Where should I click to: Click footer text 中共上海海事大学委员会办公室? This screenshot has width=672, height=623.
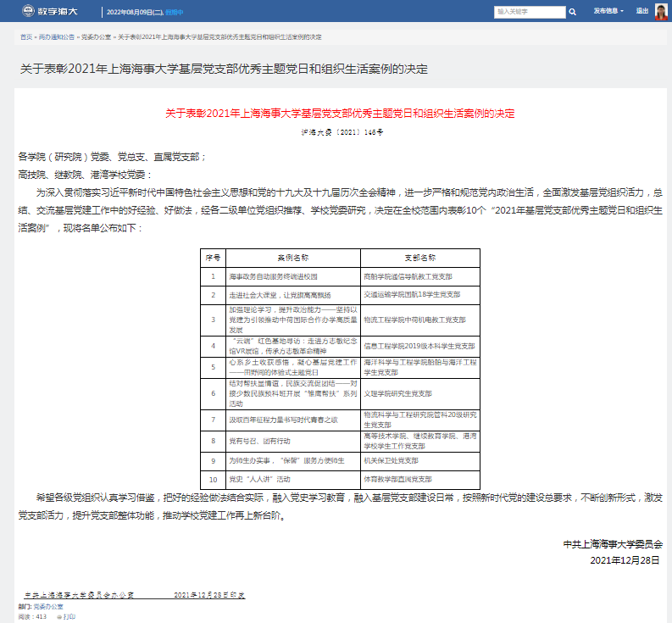79,595
